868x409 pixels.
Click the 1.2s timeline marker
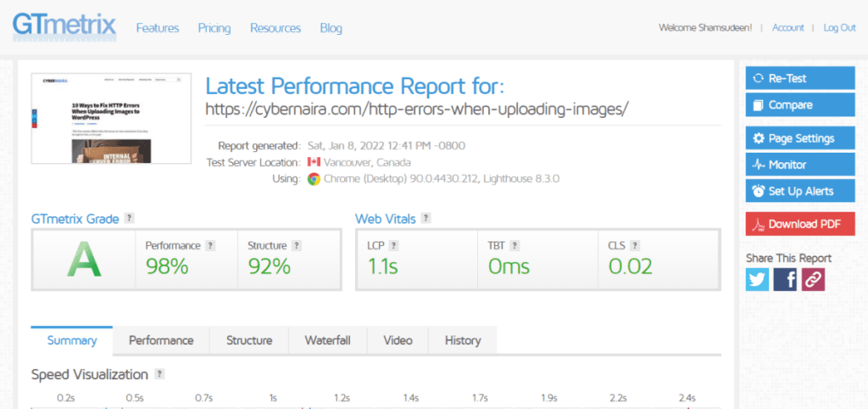(x=342, y=398)
